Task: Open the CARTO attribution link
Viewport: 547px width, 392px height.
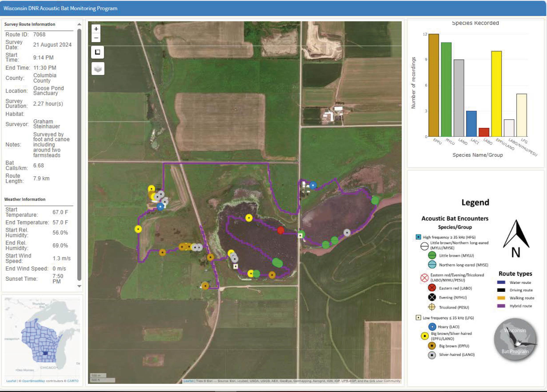Action: point(73,381)
